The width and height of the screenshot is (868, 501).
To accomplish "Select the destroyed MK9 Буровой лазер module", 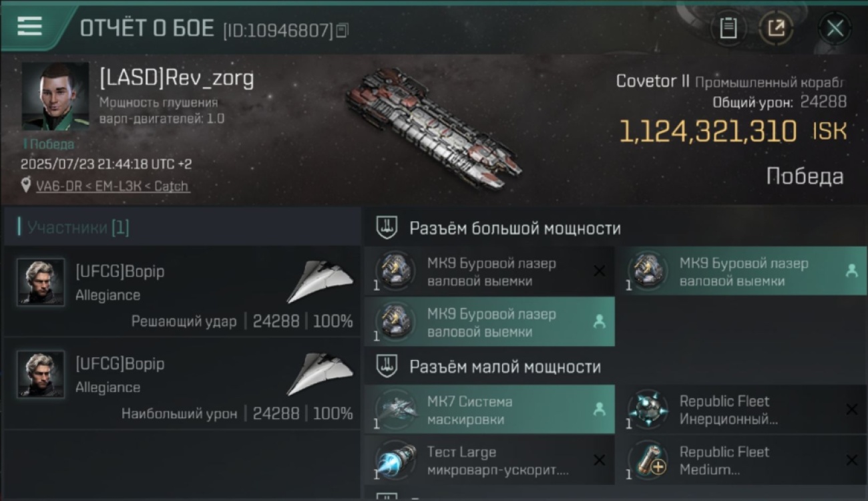I will click(x=489, y=271).
